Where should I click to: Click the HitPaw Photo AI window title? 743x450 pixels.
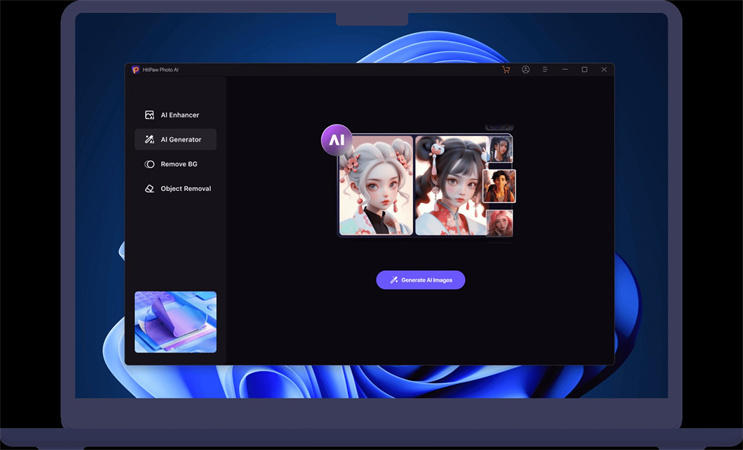(x=161, y=70)
